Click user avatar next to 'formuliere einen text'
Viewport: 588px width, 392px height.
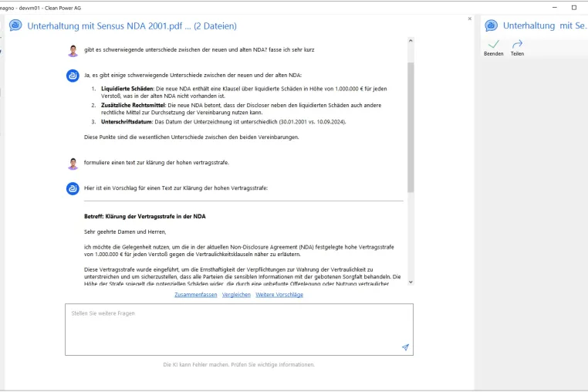(73, 164)
